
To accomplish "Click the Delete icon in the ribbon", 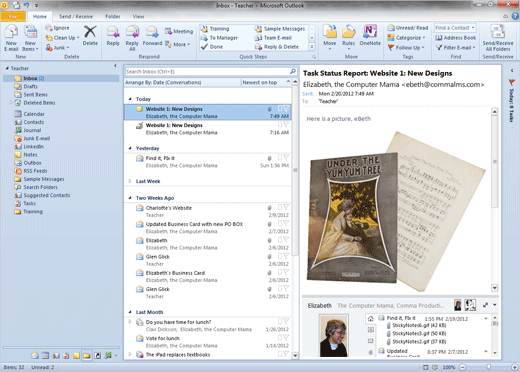I will (x=90, y=36).
